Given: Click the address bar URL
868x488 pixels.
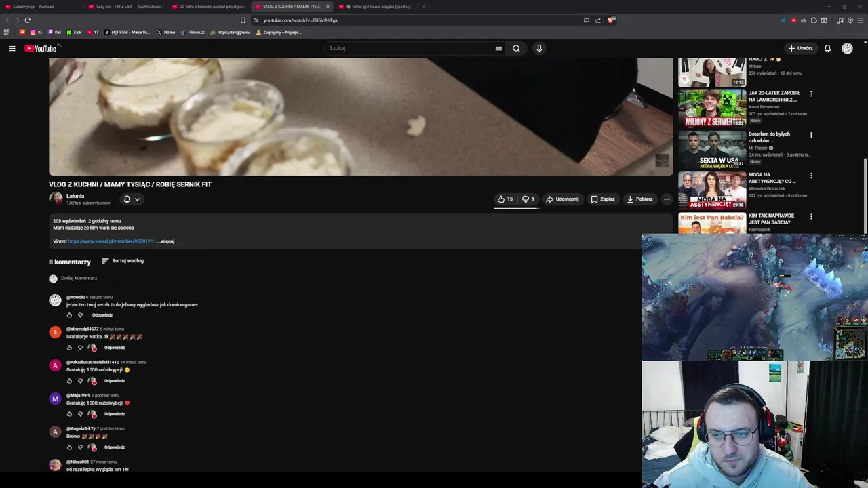Looking at the screenshot, I should point(300,20).
